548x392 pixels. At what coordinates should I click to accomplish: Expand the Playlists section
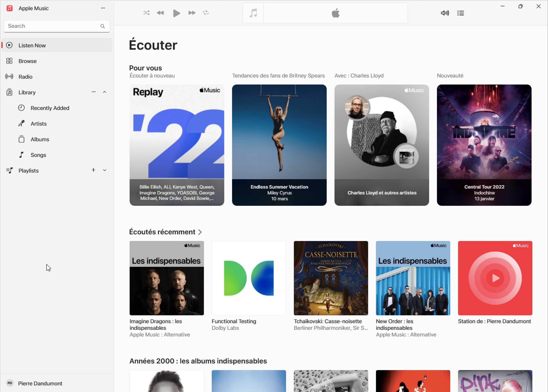[104, 170]
